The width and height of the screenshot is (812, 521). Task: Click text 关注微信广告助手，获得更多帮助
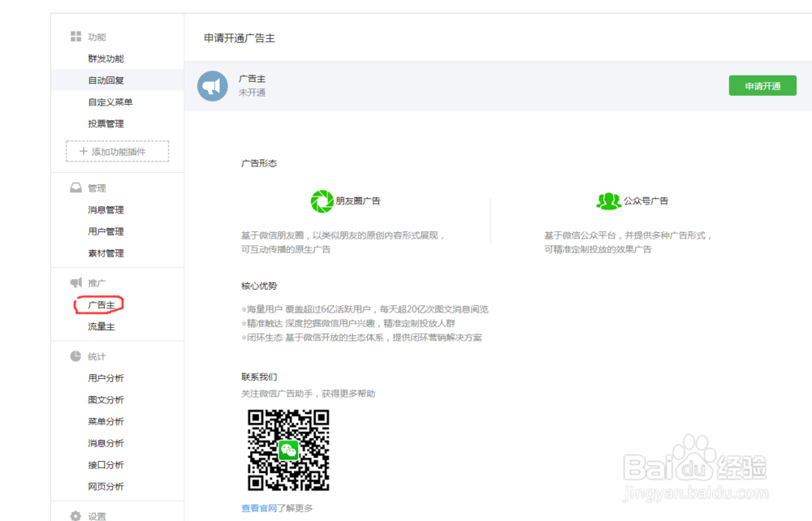tap(308, 394)
